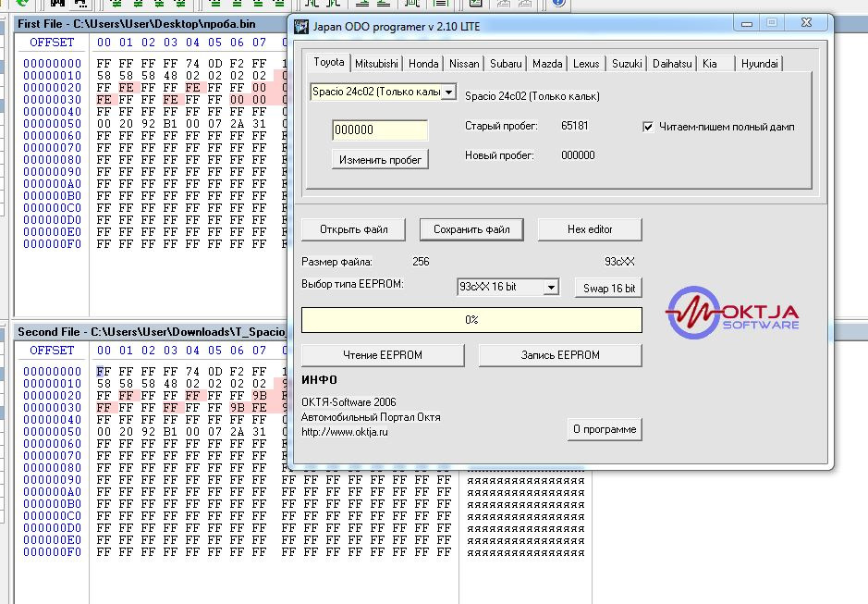Expand the 93cXX 16 bit EEPROM type dropdown

551,287
